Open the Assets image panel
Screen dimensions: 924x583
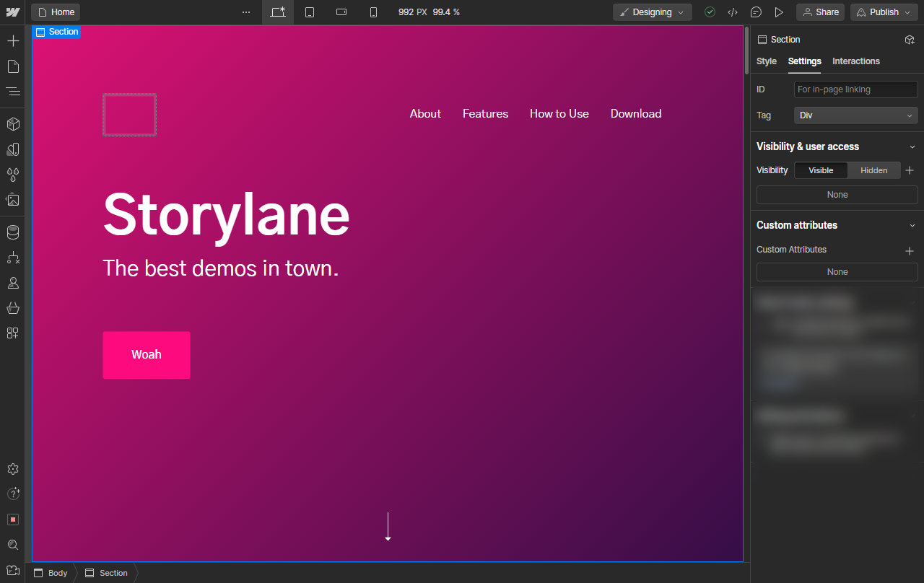coord(13,200)
